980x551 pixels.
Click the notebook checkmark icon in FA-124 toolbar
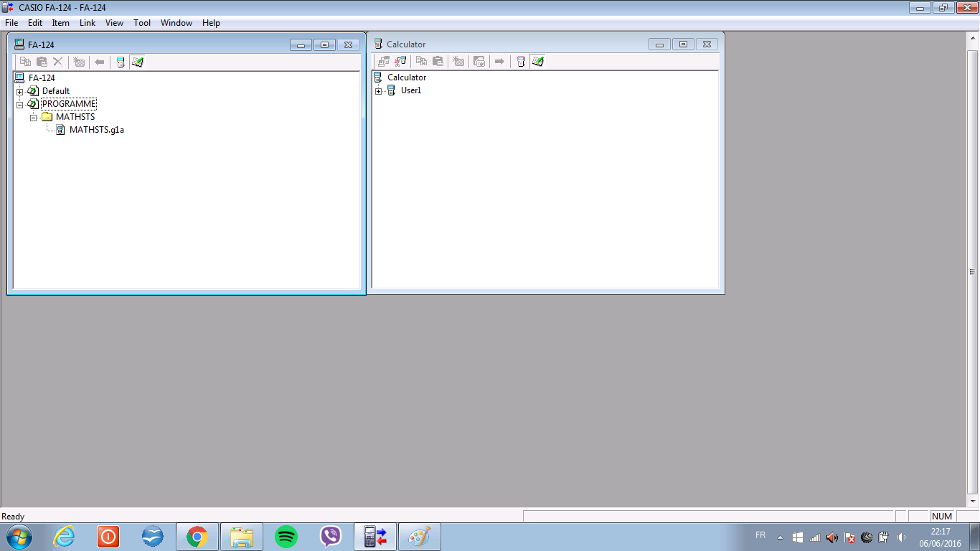point(138,62)
